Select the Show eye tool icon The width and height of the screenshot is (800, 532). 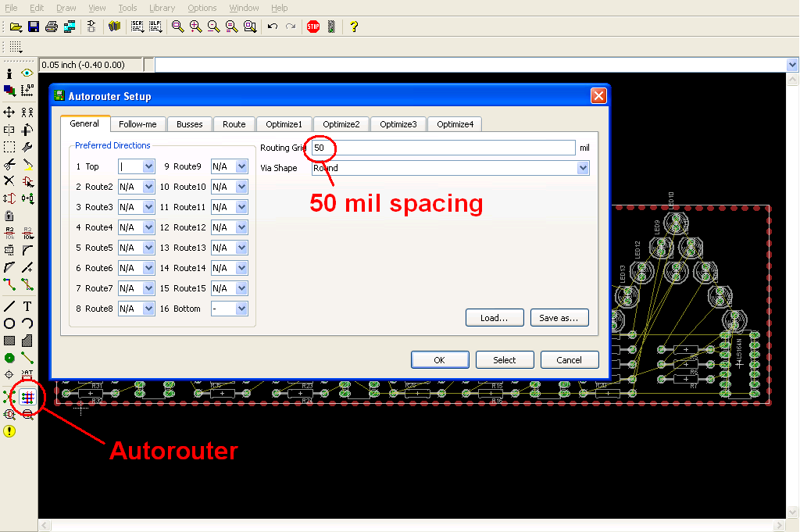(27, 73)
